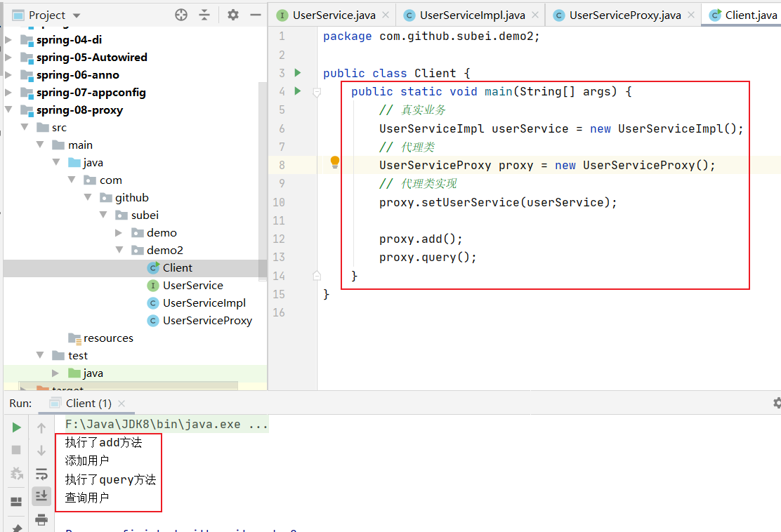Click the Stop process icon in Run panel

coord(17,450)
